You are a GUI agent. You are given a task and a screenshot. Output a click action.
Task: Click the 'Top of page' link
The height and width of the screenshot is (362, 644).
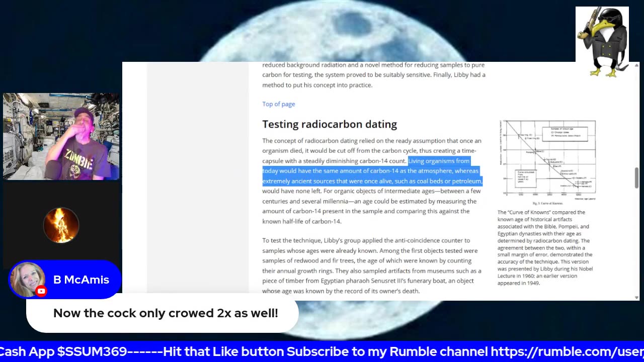(x=278, y=104)
